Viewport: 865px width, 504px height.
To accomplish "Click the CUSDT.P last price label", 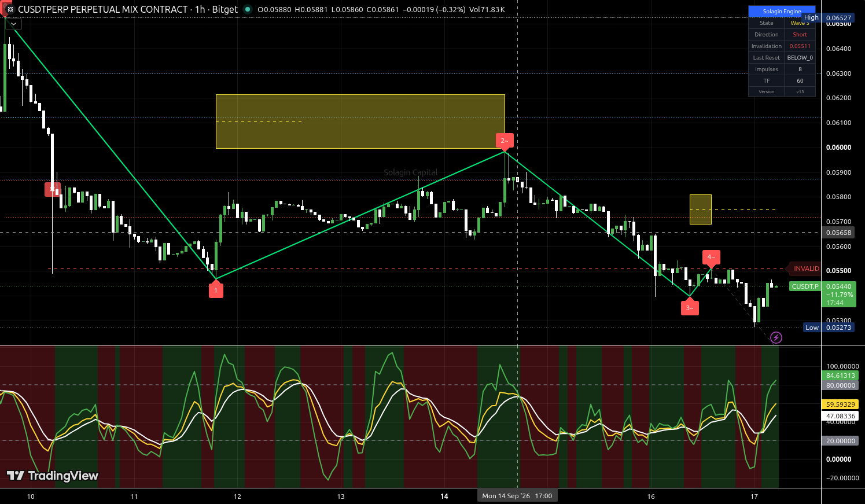I will point(805,286).
